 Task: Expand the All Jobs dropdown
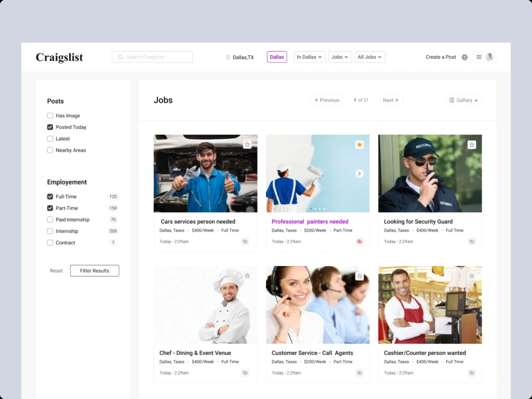coord(370,56)
